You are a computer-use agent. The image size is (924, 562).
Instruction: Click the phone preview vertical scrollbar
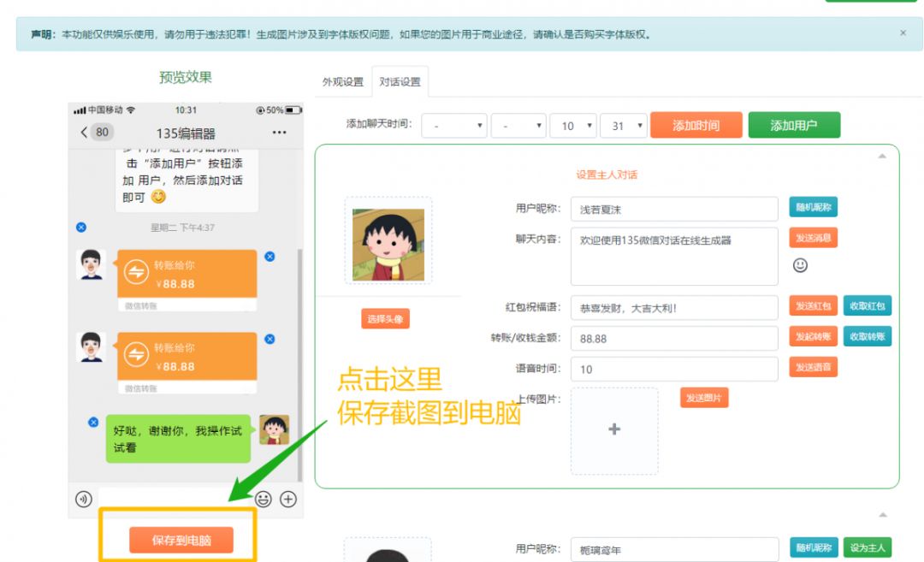(300, 365)
